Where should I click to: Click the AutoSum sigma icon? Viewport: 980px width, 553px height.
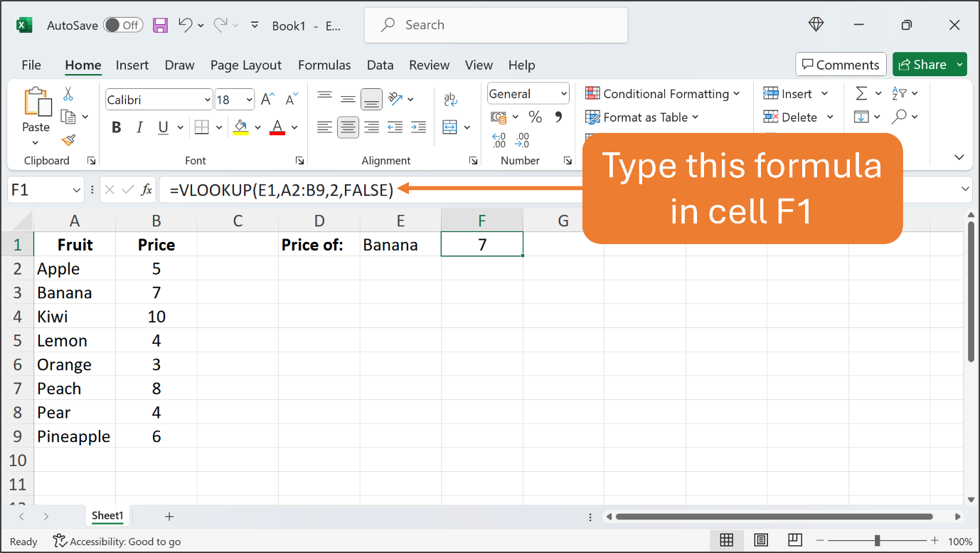point(861,94)
